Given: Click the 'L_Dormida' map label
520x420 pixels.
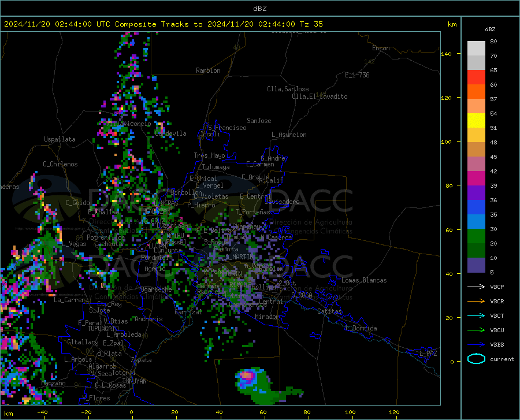Looking at the screenshot, I should [x=361, y=328].
